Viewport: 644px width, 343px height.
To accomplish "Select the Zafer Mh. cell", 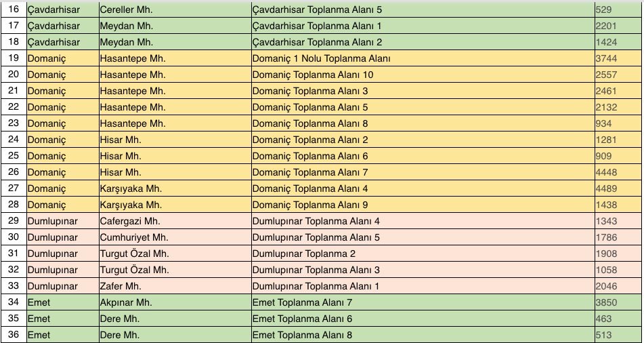I will tap(174, 286).
